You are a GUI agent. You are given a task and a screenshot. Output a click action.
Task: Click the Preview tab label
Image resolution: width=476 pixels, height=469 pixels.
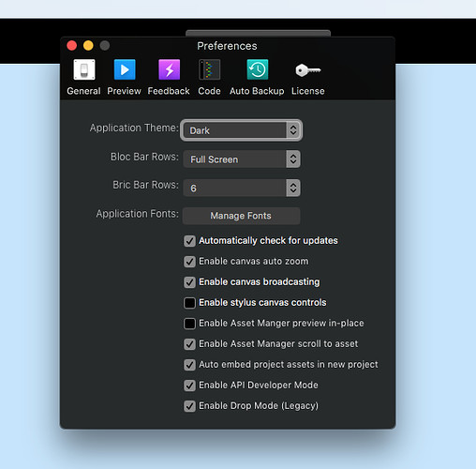click(124, 91)
